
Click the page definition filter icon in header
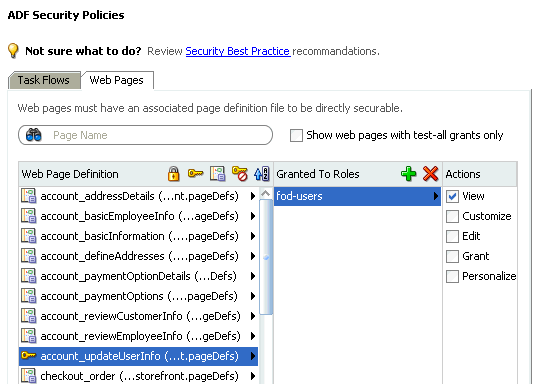[x=217, y=174]
